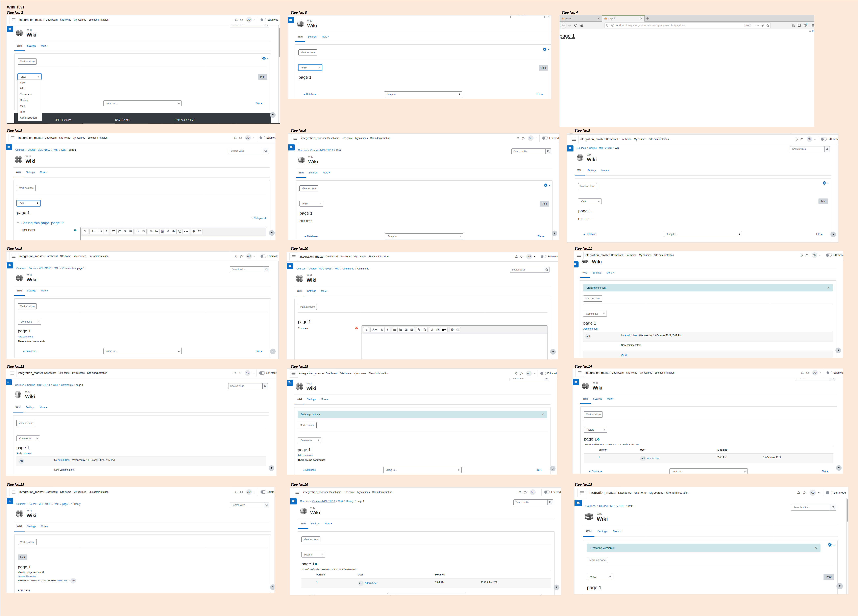
Task: Select Administration option in Step 2 dropdown
Action: pyautogui.click(x=28, y=118)
